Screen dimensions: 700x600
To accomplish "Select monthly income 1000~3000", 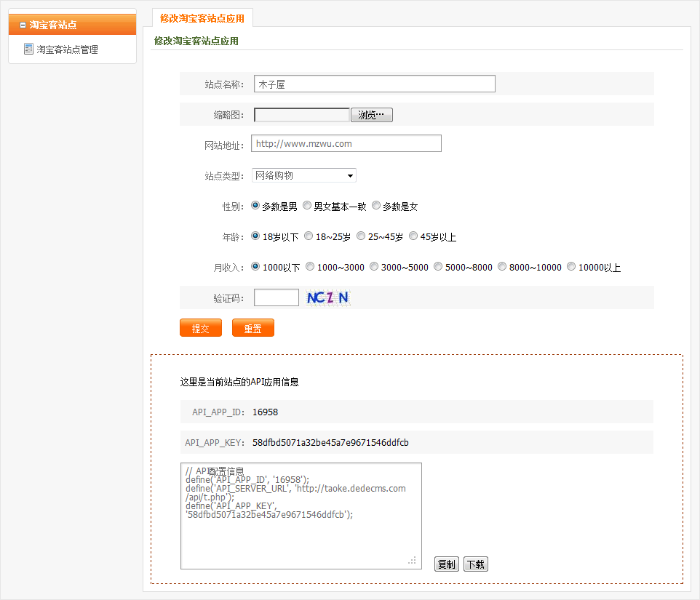I will [x=310, y=266].
